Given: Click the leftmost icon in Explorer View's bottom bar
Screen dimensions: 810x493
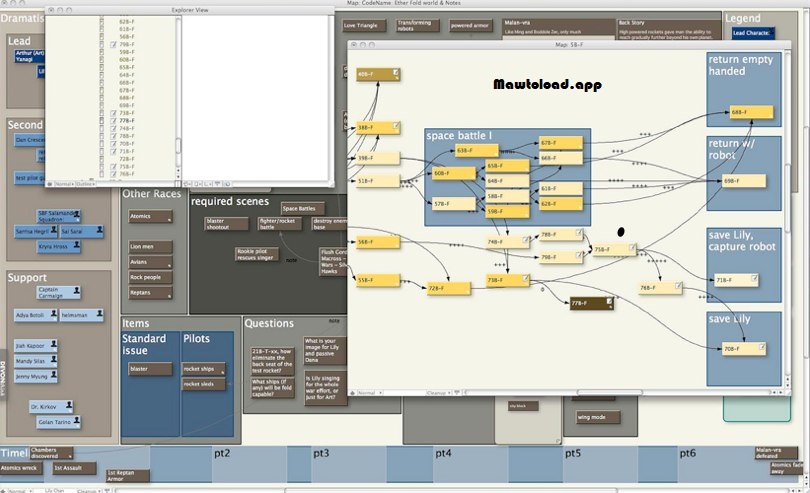Looking at the screenshot, I should pyautogui.click(x=50, y=184).
